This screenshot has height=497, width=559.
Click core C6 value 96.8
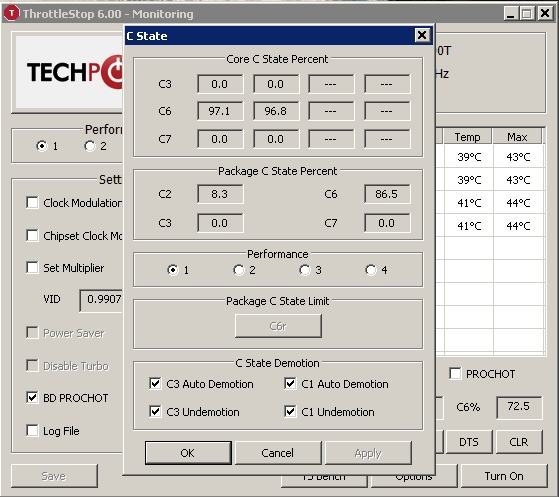(276, 111)
